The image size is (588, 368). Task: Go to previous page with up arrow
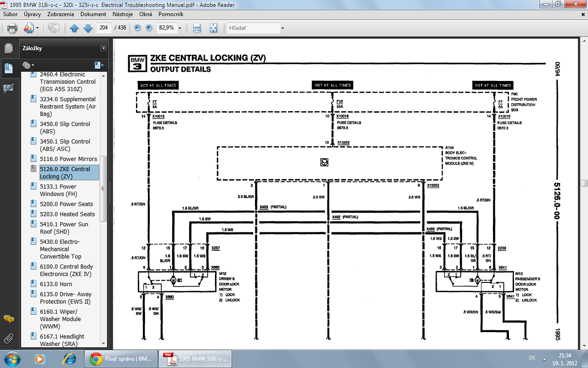[x=74, y=28]
